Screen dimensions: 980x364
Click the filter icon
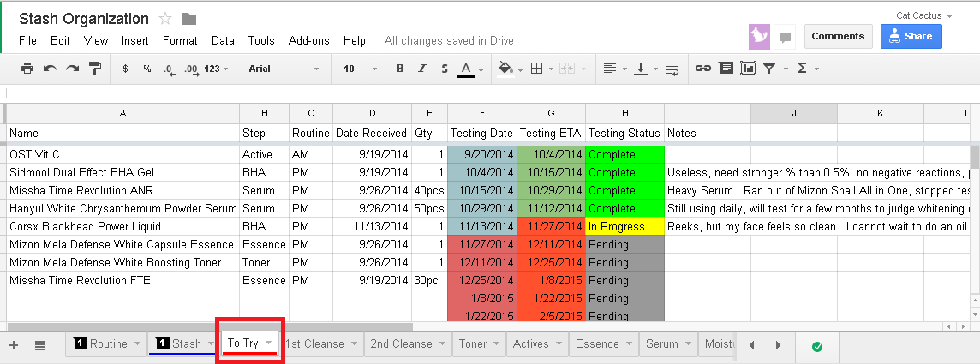pyautogui.click(x=770, y=69)
